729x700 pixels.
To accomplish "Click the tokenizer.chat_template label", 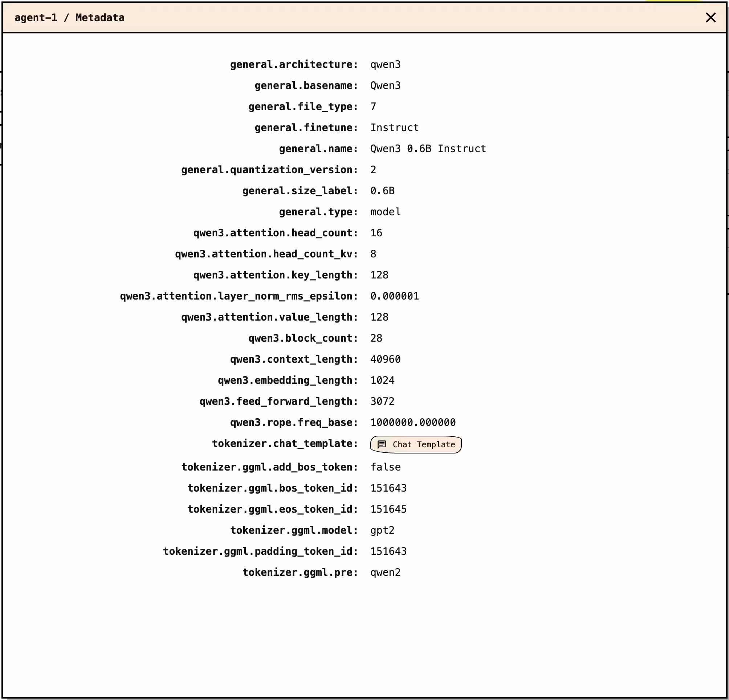I will pyautogui.click(x=285, y=444).
